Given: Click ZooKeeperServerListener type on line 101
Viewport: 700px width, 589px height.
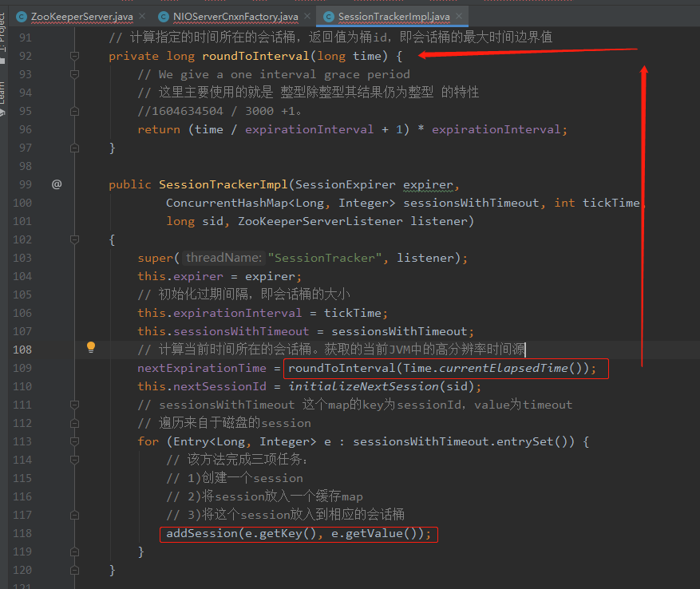Looking at the screenshot, I should (320, 221).
